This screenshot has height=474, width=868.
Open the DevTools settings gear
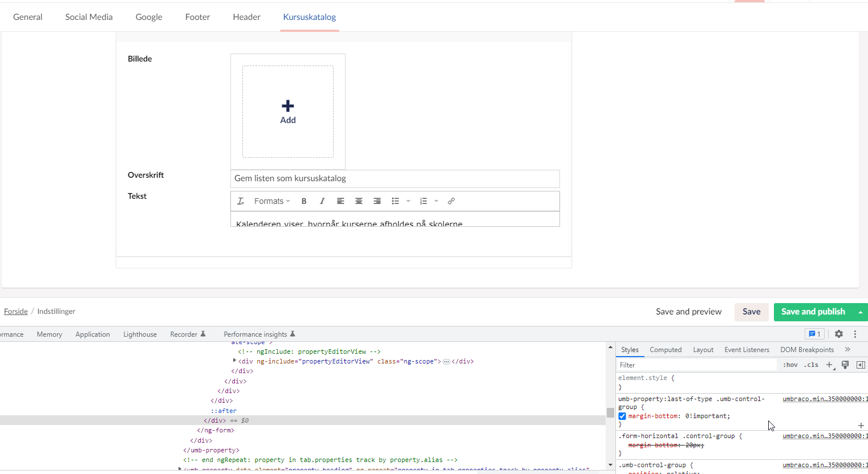tap(838, 334)
